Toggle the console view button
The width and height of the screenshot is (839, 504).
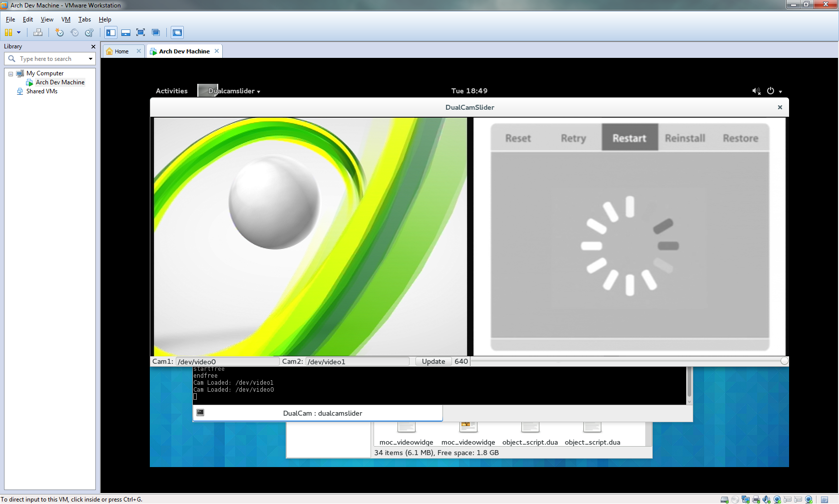click(x=177, y=33)
